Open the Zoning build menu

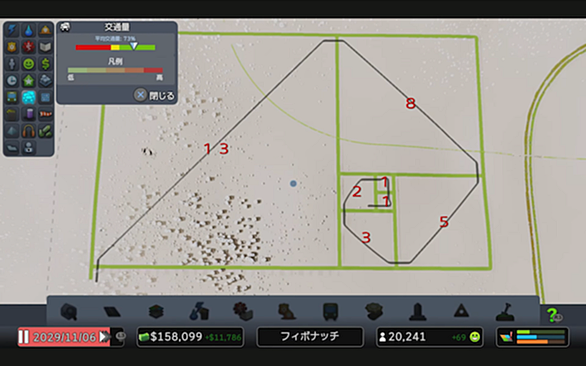[x=112, y=312]
